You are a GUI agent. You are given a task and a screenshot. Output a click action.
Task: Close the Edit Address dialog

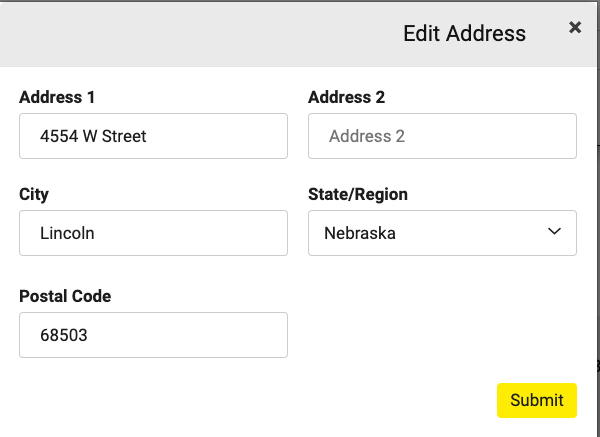[x=575, y=28]
